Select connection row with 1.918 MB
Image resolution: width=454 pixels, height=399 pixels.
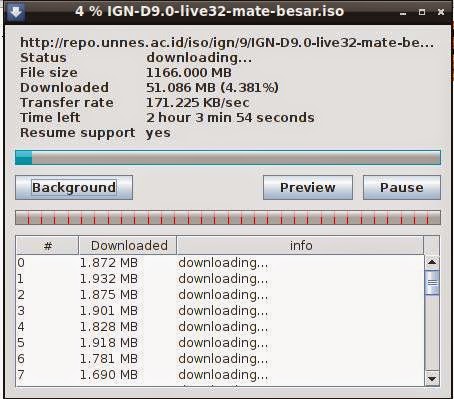[x=220, y=343]
